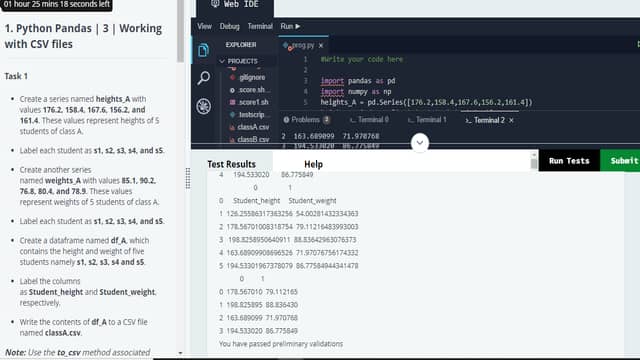Click the comment 'Write your code here'
Viewport: 640px width, 360px height.
point(362,59)
